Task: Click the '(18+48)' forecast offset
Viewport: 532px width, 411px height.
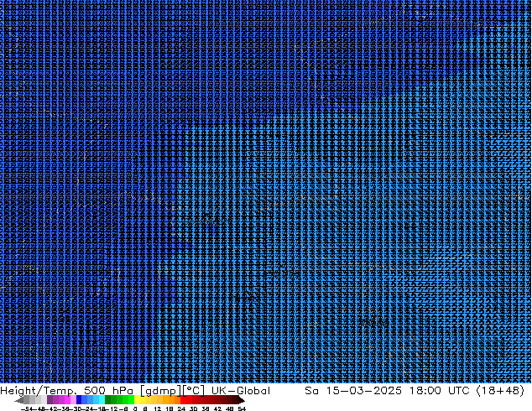Action: coord(500,391)
